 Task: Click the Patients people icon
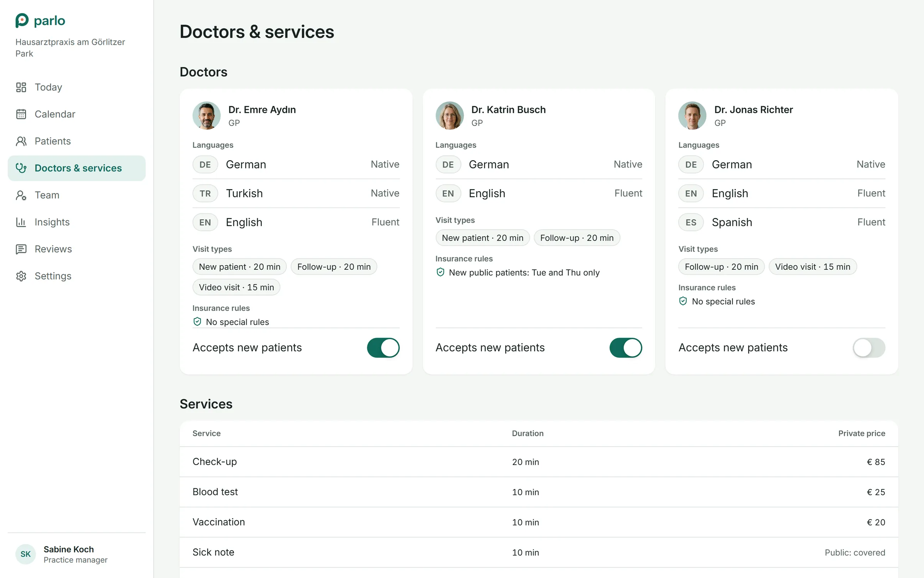pyautogui.click(x=21, y=141)
